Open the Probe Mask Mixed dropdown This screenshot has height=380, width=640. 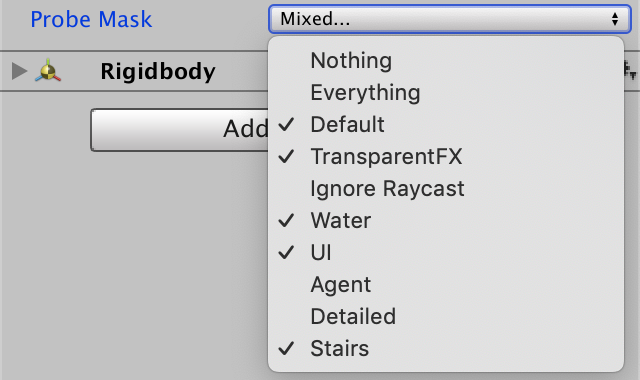(x=450, y=19)
